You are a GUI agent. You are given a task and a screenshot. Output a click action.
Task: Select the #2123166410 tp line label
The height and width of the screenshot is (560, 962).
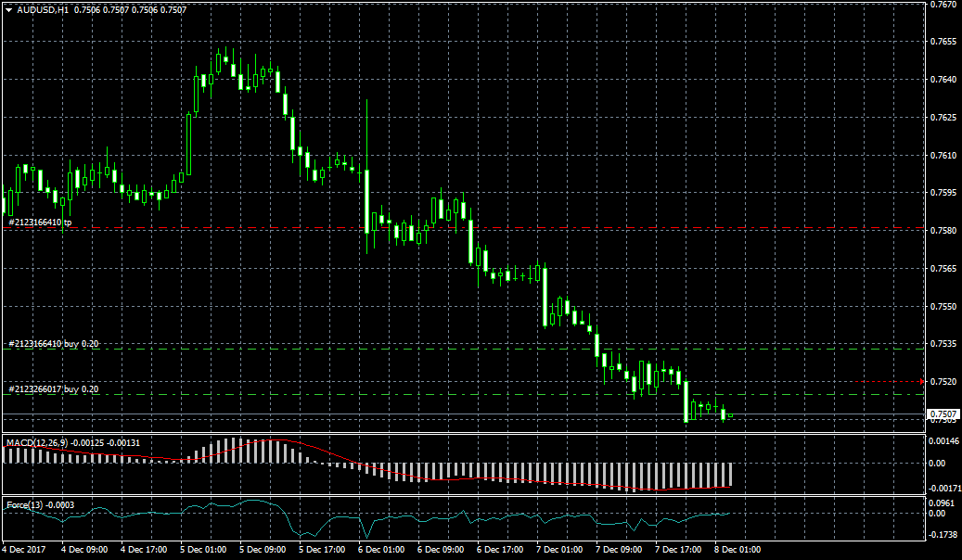(40, 223)
